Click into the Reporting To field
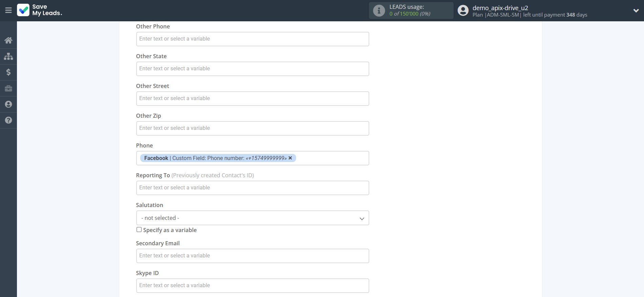 [252, 188]
